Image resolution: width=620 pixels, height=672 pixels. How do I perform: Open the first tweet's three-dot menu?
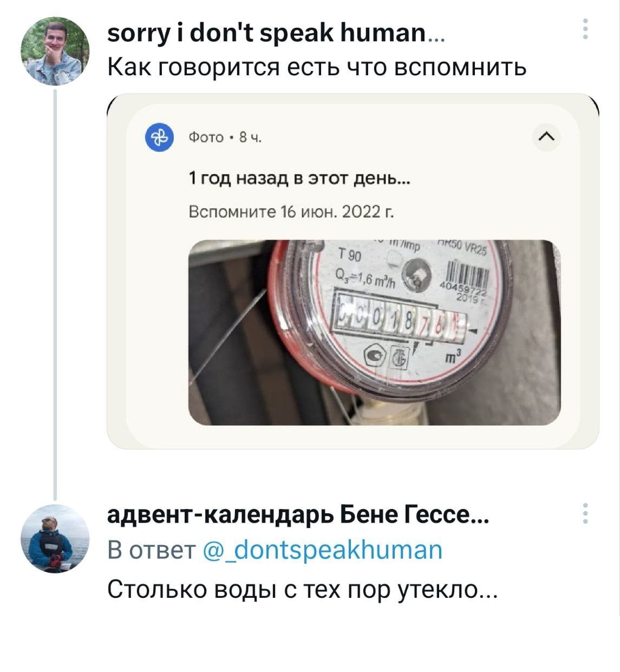tap(585, 29)
